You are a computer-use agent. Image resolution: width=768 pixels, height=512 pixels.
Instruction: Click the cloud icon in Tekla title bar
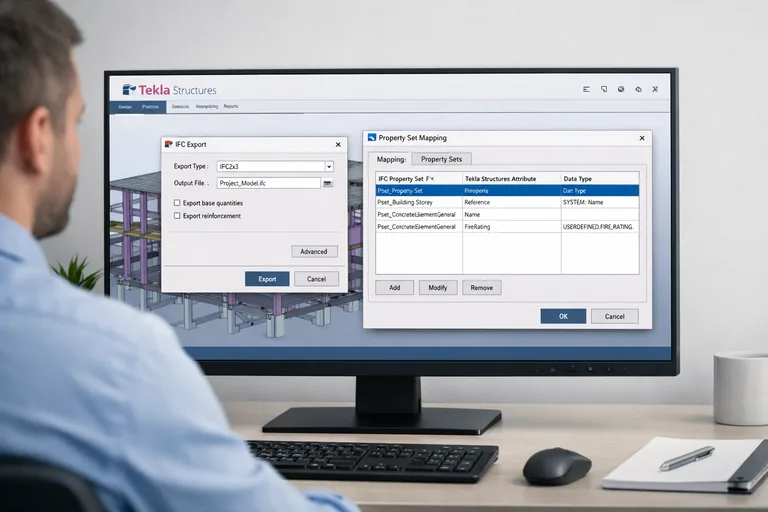(x=638, y=89)
